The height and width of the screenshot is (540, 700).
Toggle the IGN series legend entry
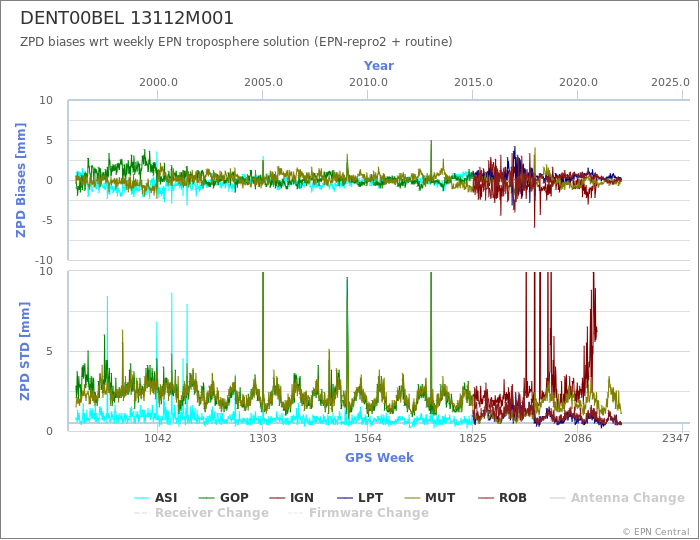click(x=292, y=498)
